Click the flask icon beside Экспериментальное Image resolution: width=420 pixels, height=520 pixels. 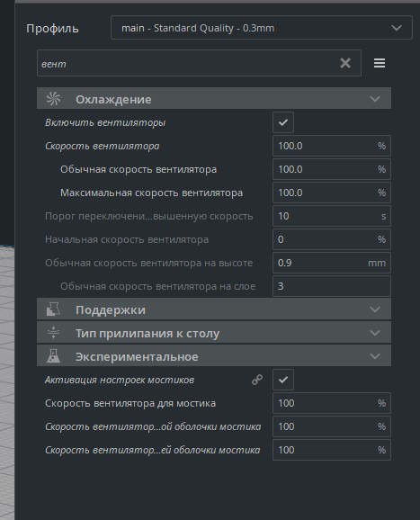[53, 356]
